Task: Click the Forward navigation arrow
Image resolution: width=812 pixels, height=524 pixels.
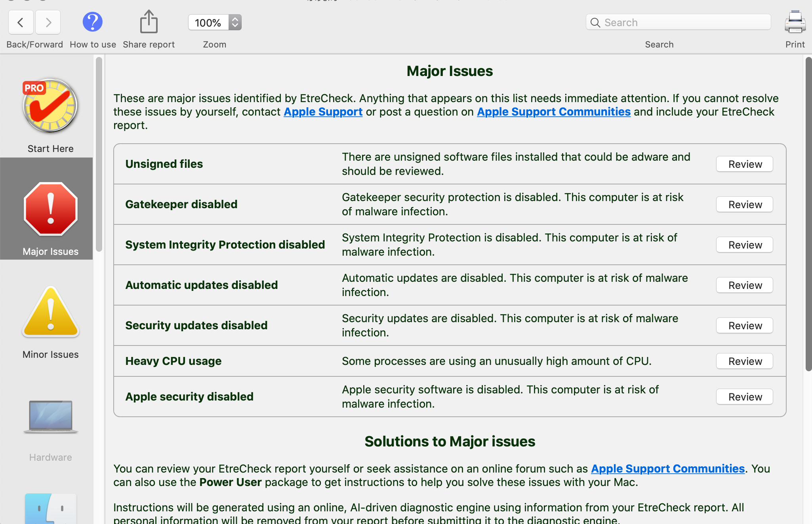Action: click(x=48, y=23)
